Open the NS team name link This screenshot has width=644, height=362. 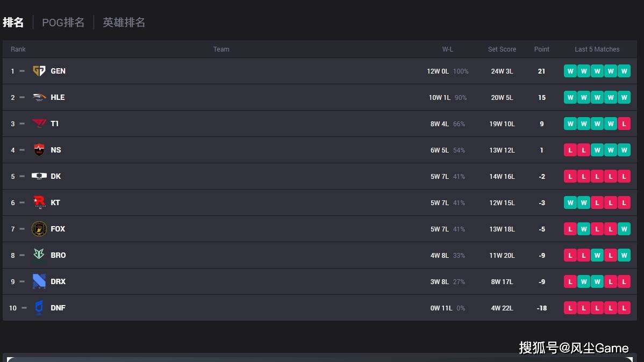tap(56, 150)
